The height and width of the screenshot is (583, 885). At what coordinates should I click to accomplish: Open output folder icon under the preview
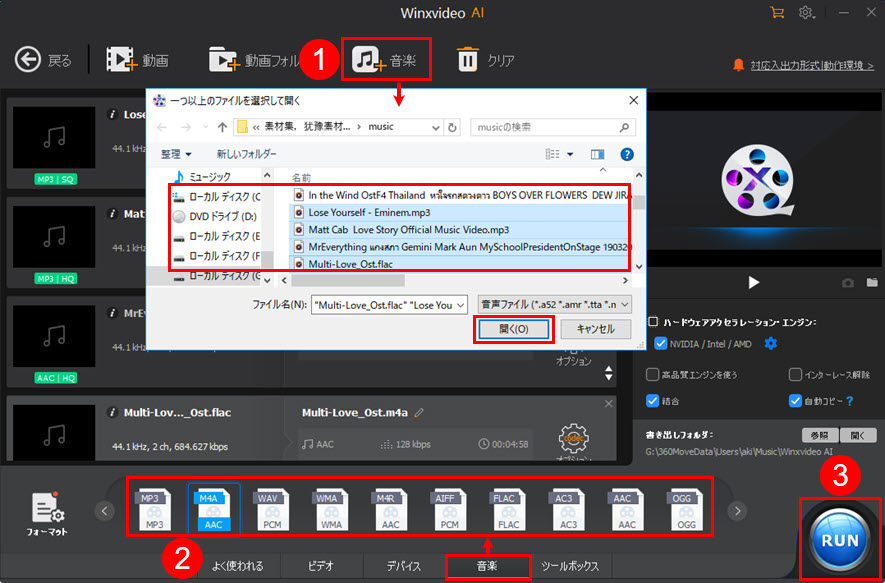click(x=872, y=283)
